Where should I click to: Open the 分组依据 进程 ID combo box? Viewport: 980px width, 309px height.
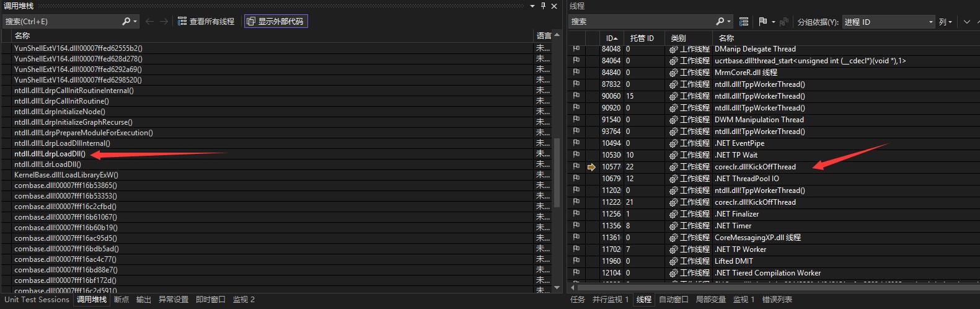coord(888,22)
